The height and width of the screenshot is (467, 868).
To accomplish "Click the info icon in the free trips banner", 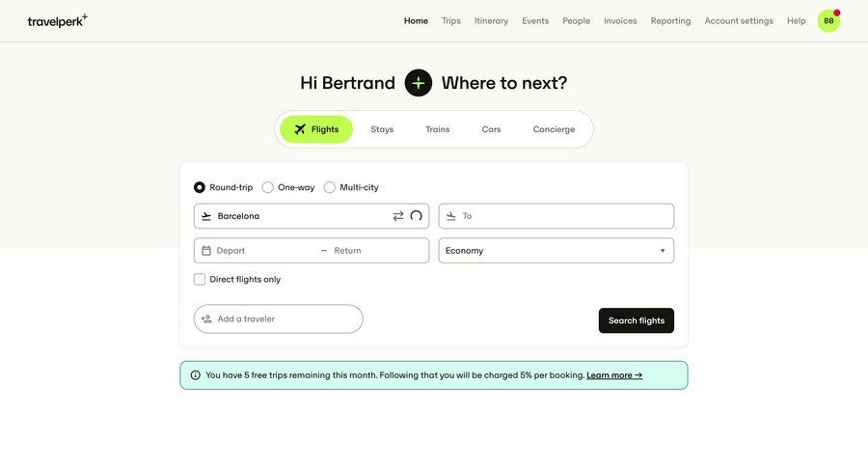I will (196, 375).
